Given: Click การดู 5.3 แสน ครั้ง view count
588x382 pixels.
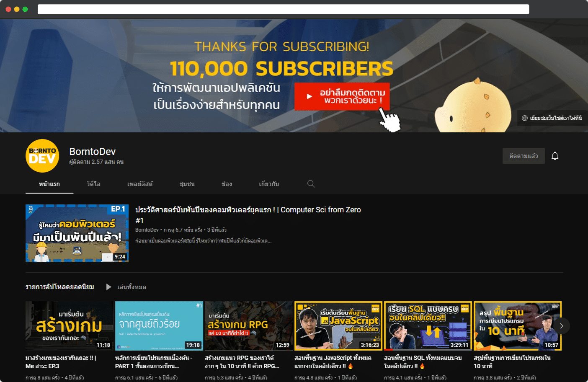Looking at the screenshot, I should click(x=224, y=378).
